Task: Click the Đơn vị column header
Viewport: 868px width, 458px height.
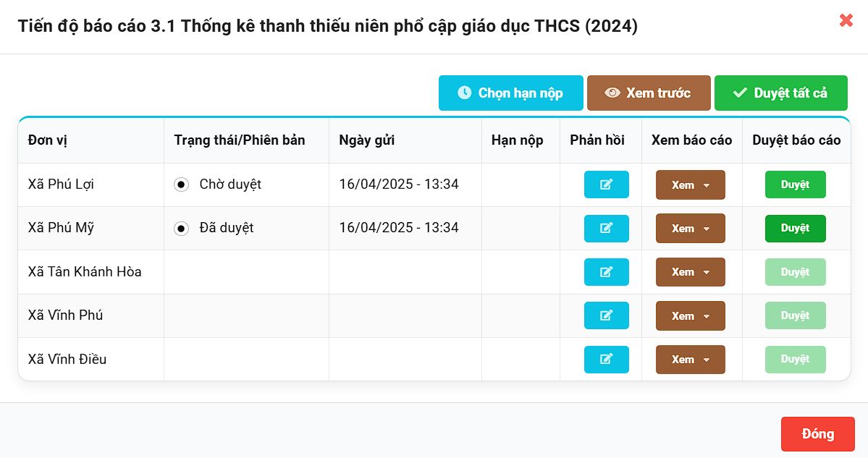Action: 48,140
